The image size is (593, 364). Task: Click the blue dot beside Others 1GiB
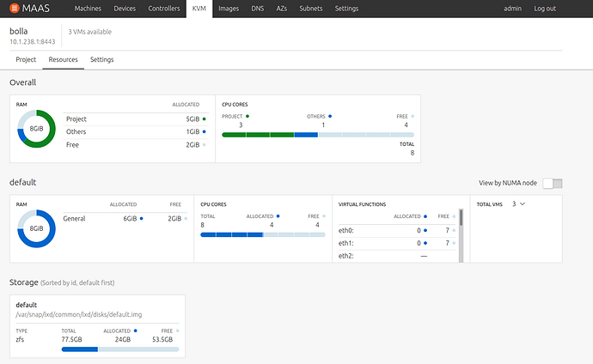[x=205, y=132]
